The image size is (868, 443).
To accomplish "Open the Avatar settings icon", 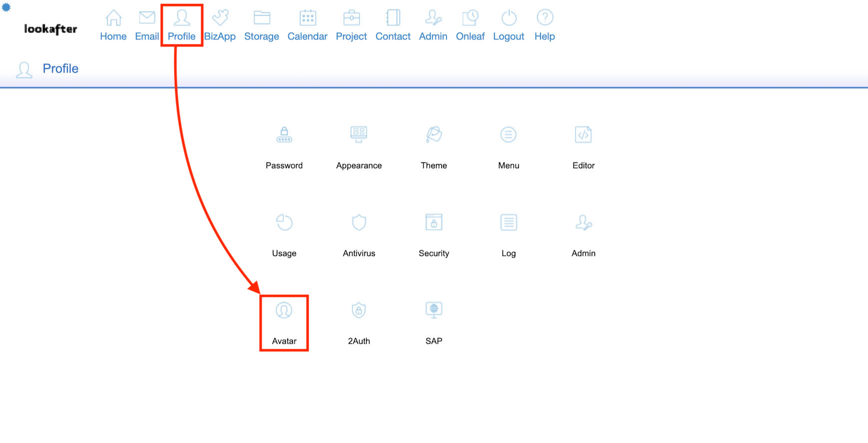I will [x=284, y=311].
